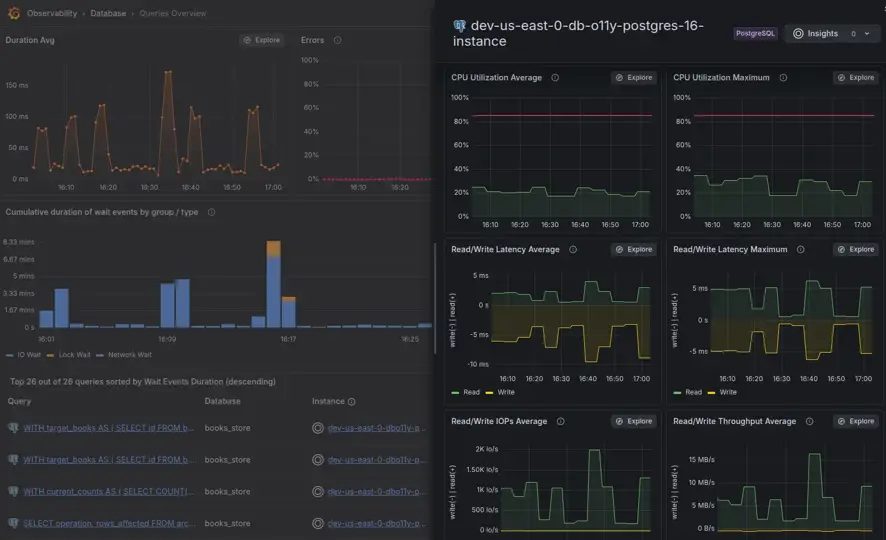Viewport: 886px width, 540px height.
Task: Toggle Write legend in Latency Average panel
Action: 500,392
